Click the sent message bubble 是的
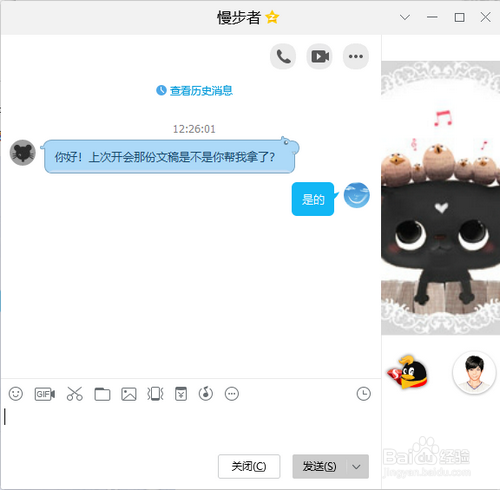Screen dimensions: 500x490 pyautogui.click(x=313, y=199)
